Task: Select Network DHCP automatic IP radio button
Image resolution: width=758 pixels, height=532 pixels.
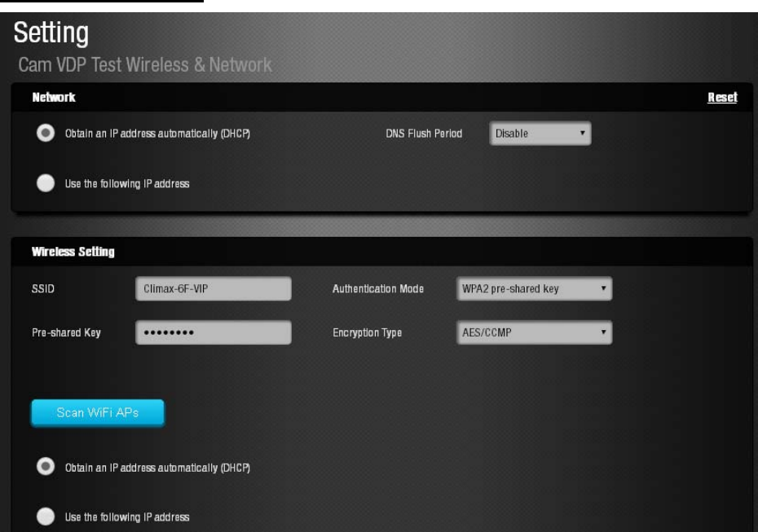Action: 46,133
